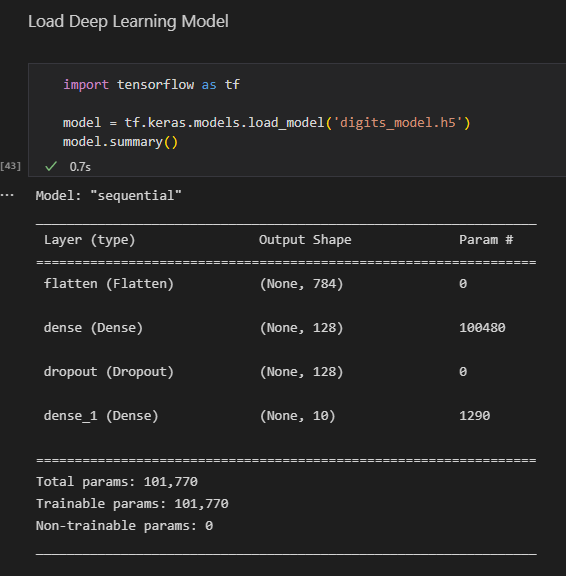Image resolution: width=566 pixels, height=576 pixels.
Task: Click the dense row's (None, 128) shape
Action: (301, 328)
